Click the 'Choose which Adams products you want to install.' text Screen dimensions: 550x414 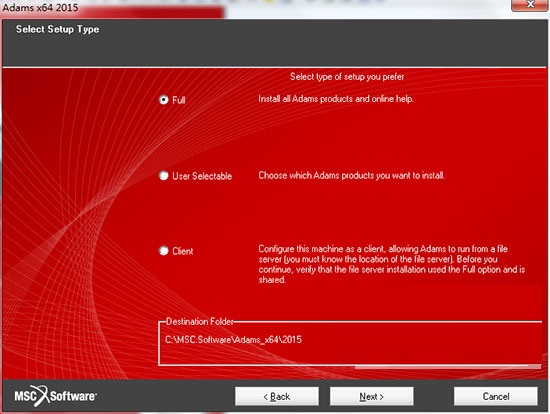click(x=351, y=175)
